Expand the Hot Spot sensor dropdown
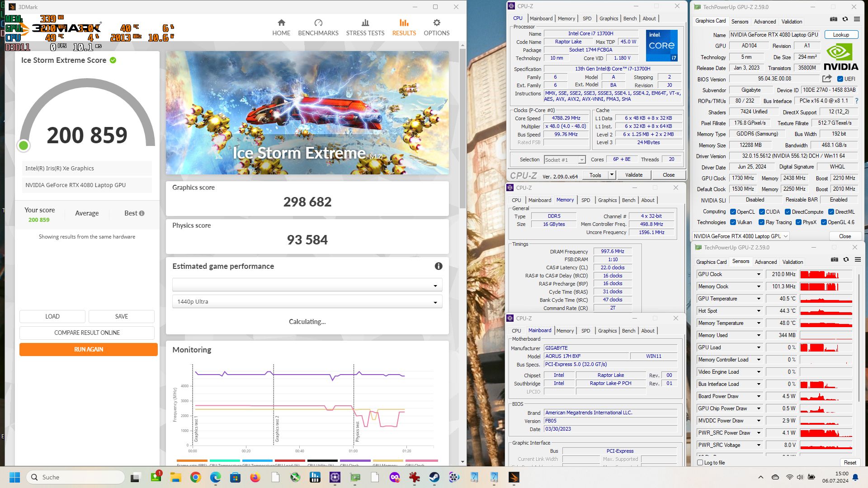 coord(759,311)
